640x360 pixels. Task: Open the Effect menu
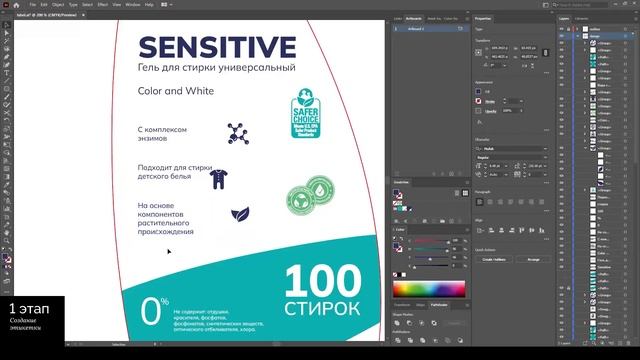pos(102,5)
